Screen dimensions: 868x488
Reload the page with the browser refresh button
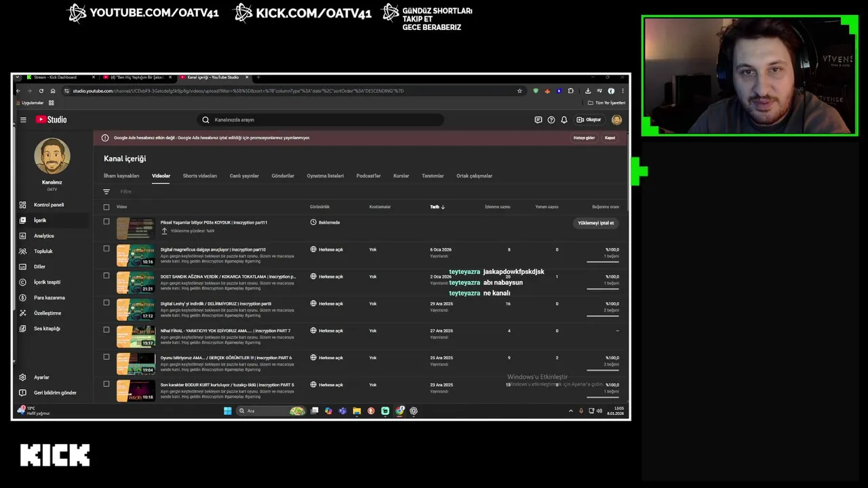coord(41,91)
